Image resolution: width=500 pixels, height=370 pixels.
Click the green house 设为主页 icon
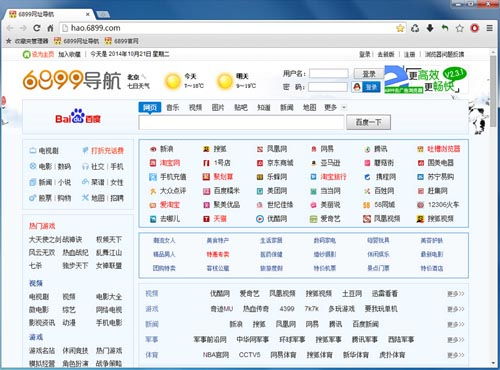click(x=26, y=54)
